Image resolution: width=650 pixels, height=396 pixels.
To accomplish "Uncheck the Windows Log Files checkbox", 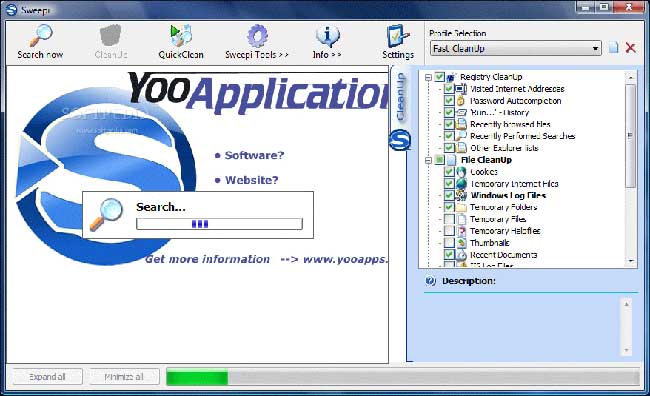I will click(449, 195).
